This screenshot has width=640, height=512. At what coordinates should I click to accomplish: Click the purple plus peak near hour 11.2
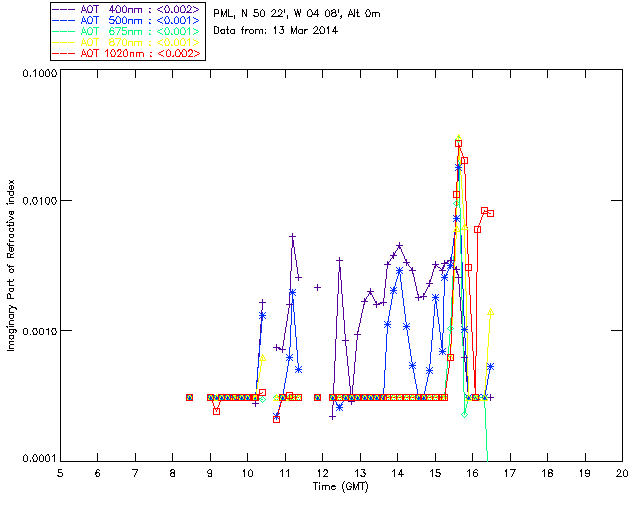(292, 236)
